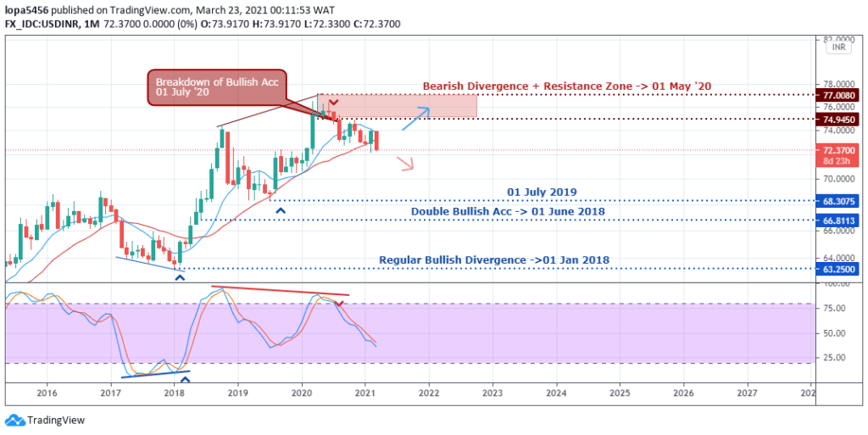Click the pink resistance zone rectangle

click(398, 106)
